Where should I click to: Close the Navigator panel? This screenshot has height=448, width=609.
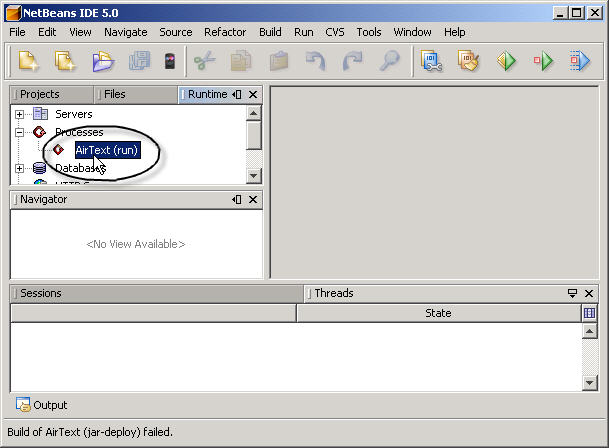(x=253, y=199)
